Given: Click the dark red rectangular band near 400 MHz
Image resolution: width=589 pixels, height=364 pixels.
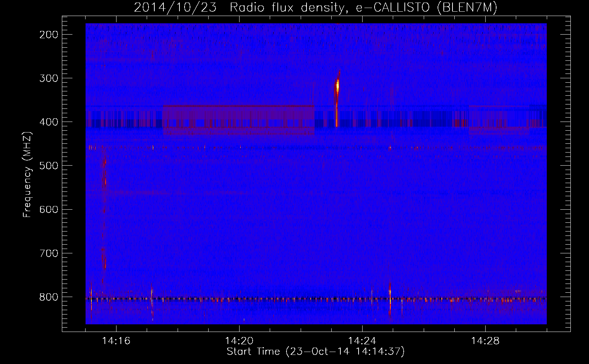Looking at the screenshot, I should click(x=238, y=120).
